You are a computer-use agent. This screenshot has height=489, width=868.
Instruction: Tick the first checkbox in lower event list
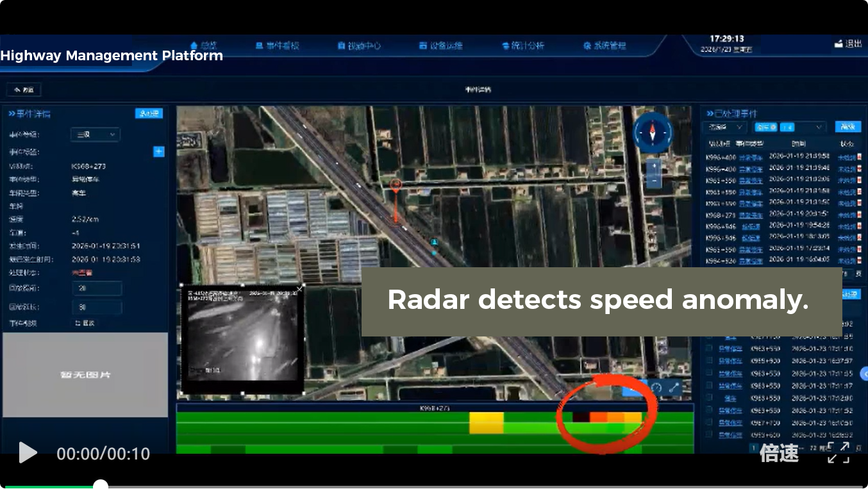coord(709,337)
